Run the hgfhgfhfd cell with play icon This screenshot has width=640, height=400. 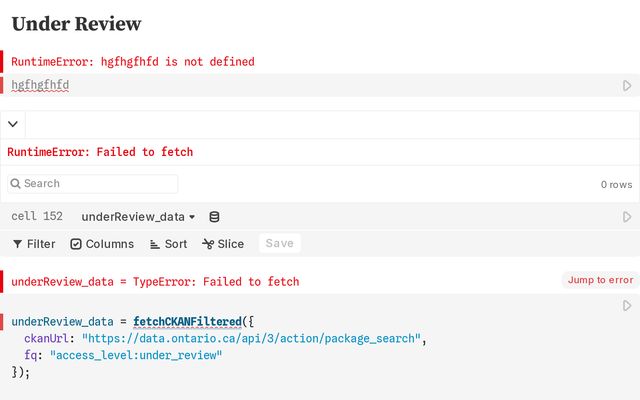[627, 86]
